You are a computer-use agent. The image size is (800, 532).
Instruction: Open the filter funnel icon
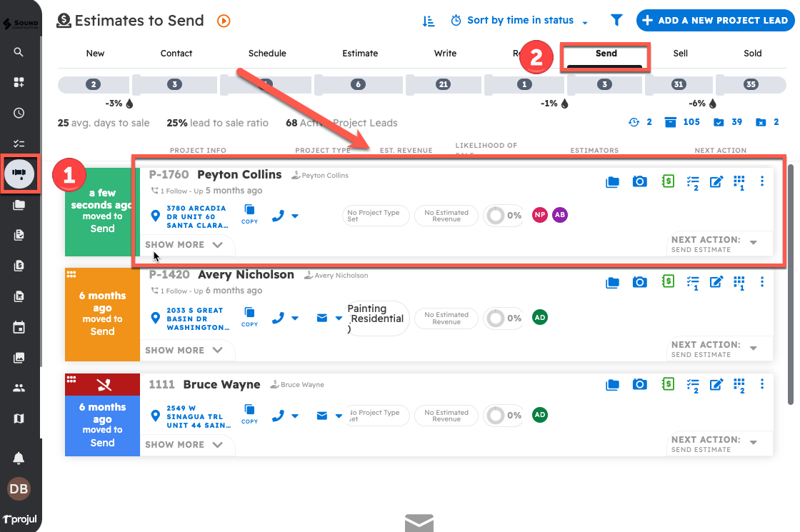coord(616,21)
